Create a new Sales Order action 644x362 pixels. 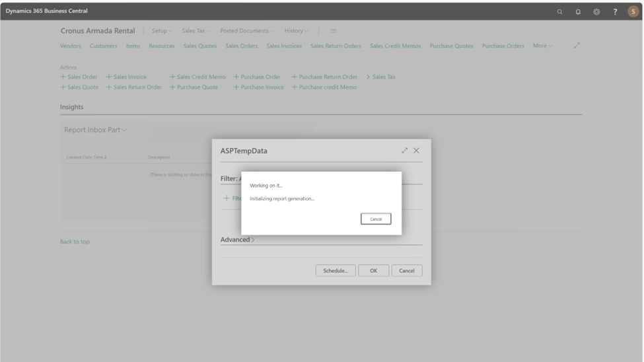(79, 77)
